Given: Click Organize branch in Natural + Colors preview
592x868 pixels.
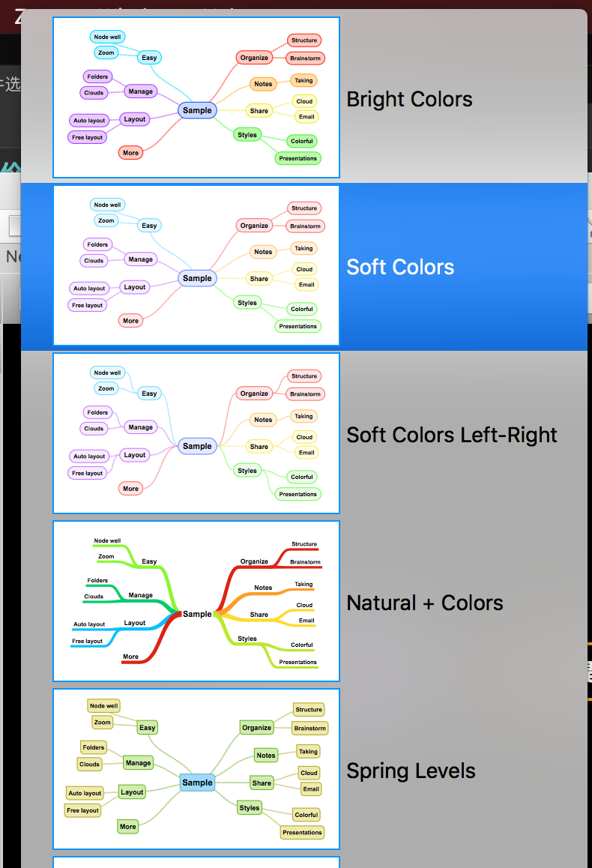Looking at the screenshot, I should (x=254, y=561).
